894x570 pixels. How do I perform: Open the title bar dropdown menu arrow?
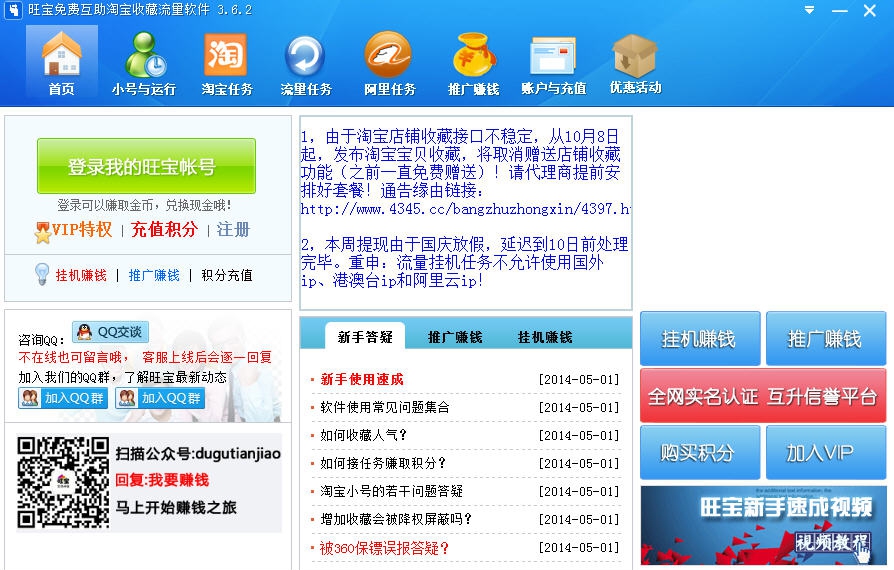[x=809, y=10]
